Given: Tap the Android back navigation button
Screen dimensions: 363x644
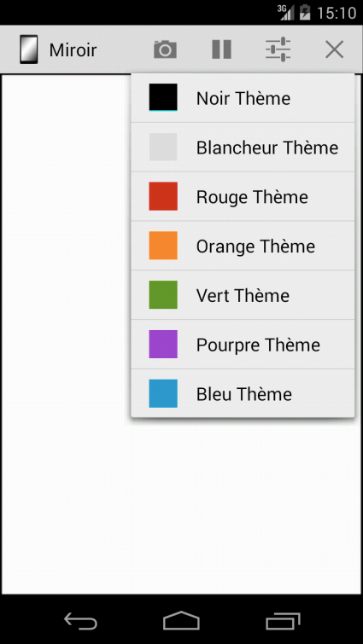Looking at the screenshot, I should point(80,621).
